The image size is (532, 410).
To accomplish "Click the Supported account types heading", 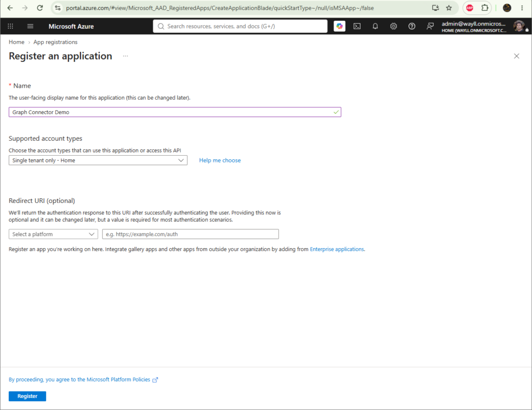I will coord(46,138).
